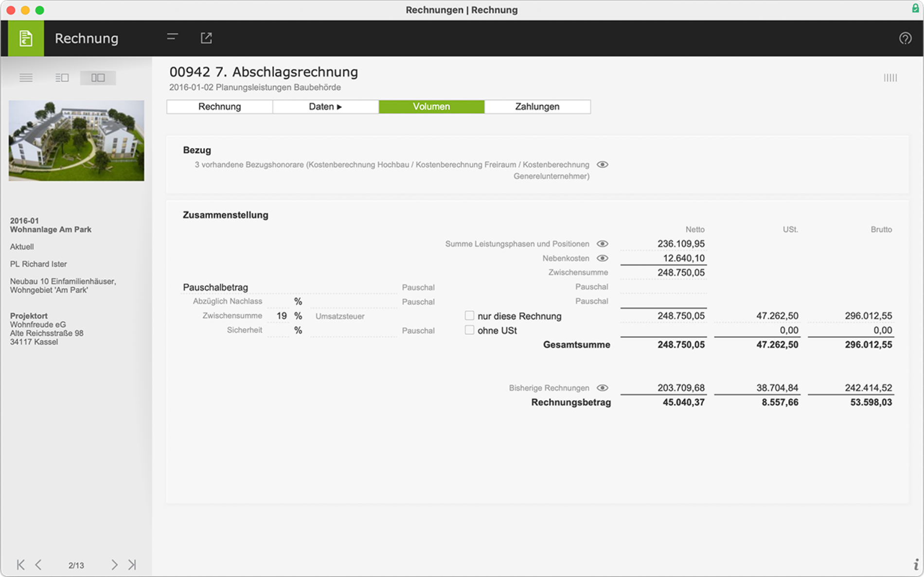Open the Rechnung tab
The height and width of the screenshot is (577, 924).
click(x=219, y=106)
